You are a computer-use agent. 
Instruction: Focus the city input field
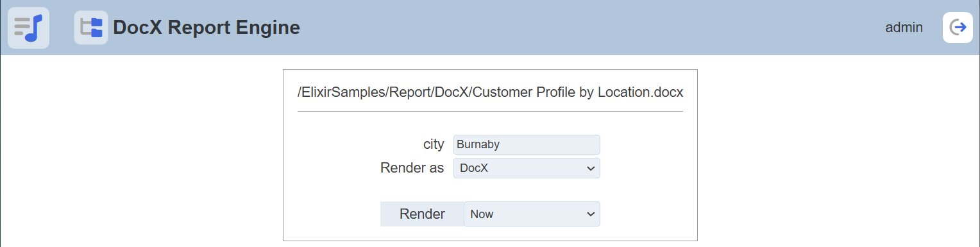527,144
